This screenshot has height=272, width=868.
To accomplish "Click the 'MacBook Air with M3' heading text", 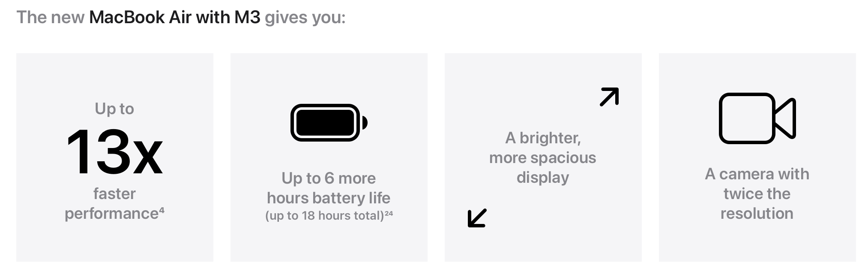I will tap(175, 17).
